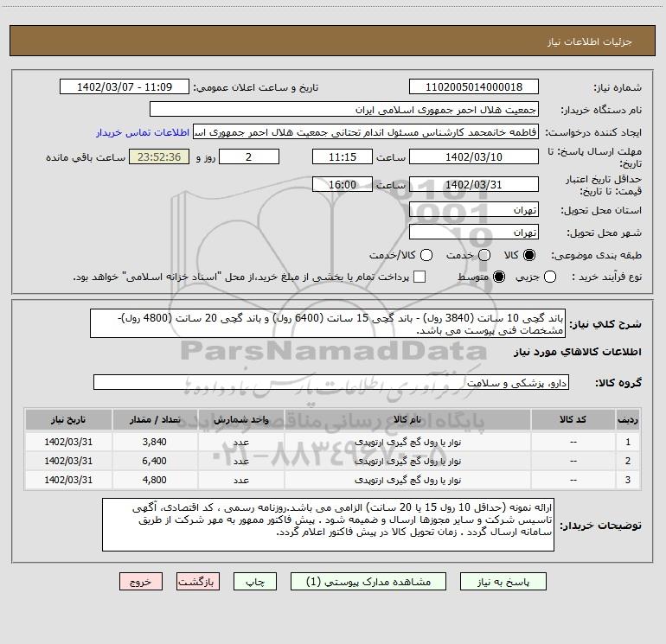The image size is (666, 644).
Task: Click the بازگشت back button
Action: pyautogui.click(x=198, y=582)
